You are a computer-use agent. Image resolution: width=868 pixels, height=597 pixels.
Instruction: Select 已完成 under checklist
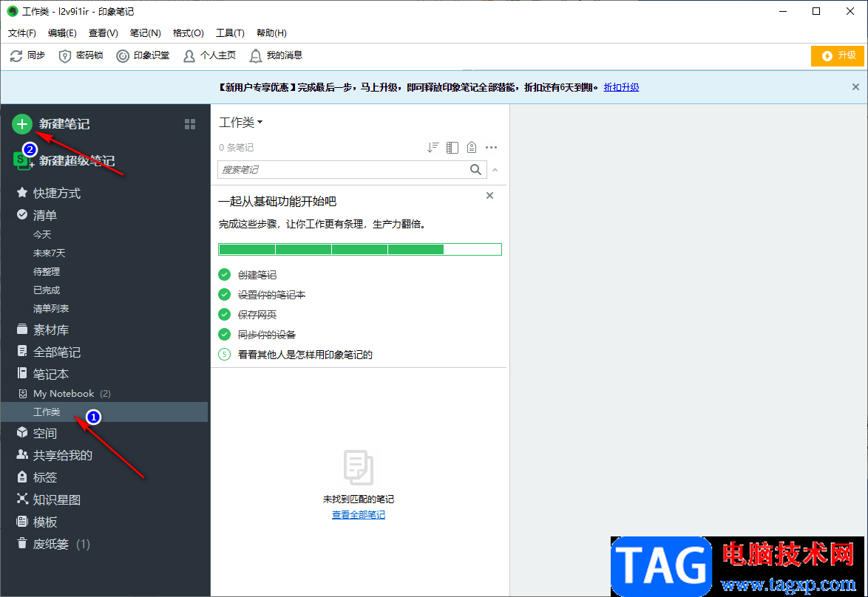tap(47, 290)
